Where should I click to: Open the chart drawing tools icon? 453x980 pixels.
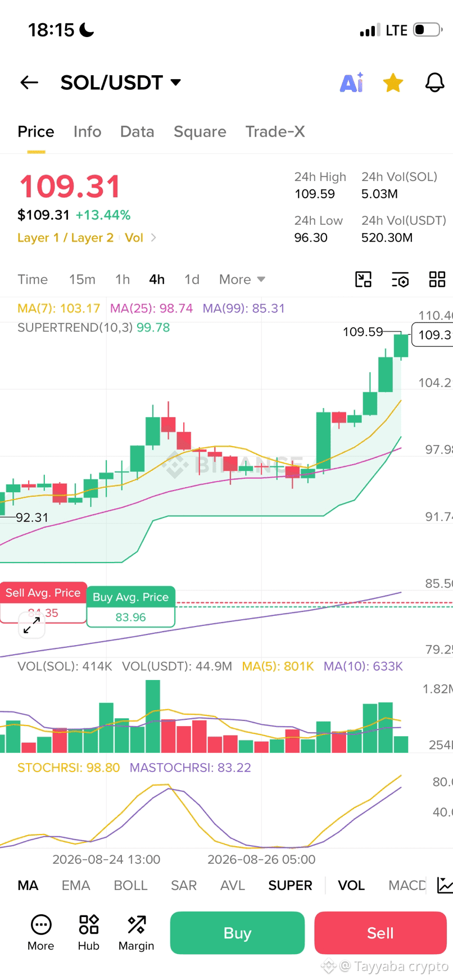[364, 279]
